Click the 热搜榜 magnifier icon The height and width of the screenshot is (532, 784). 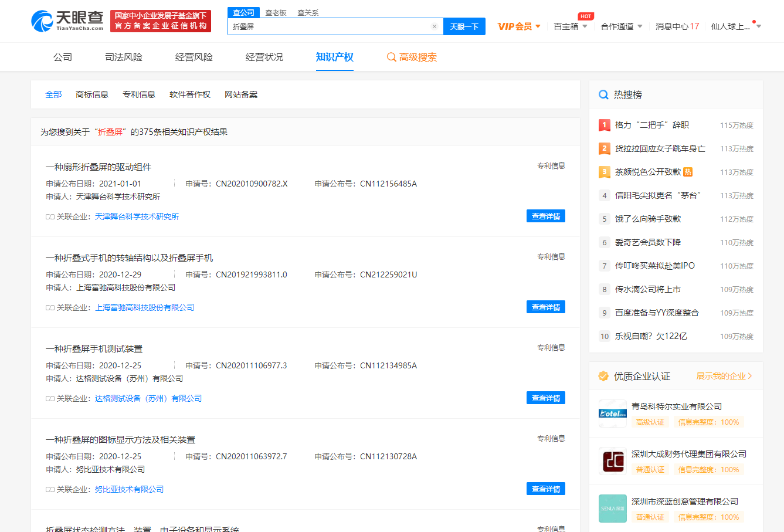click(x=603, y=94)
